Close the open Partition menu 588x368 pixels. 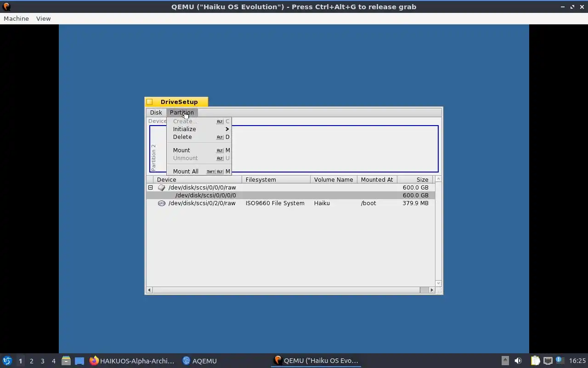pyautogui.click(x=182, y=112)
